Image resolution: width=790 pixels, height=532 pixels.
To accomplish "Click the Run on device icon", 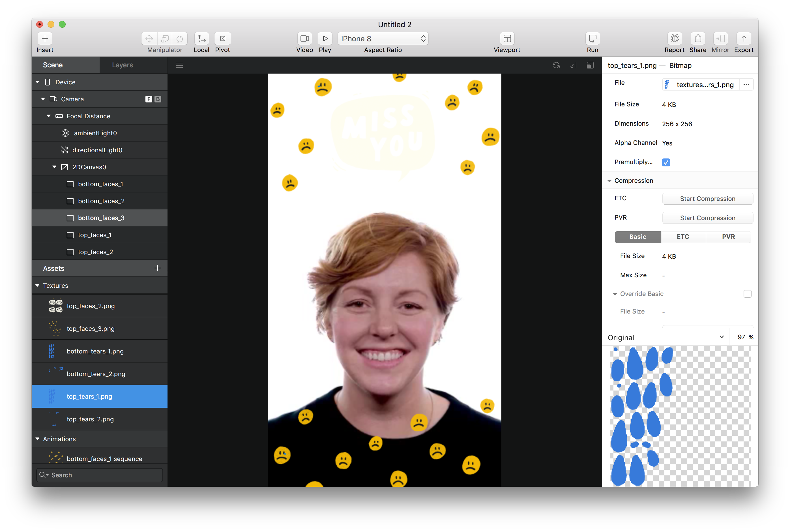I will tap(592, 39).
